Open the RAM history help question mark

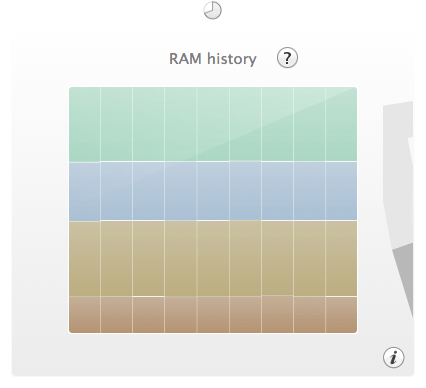click(287, 58)
